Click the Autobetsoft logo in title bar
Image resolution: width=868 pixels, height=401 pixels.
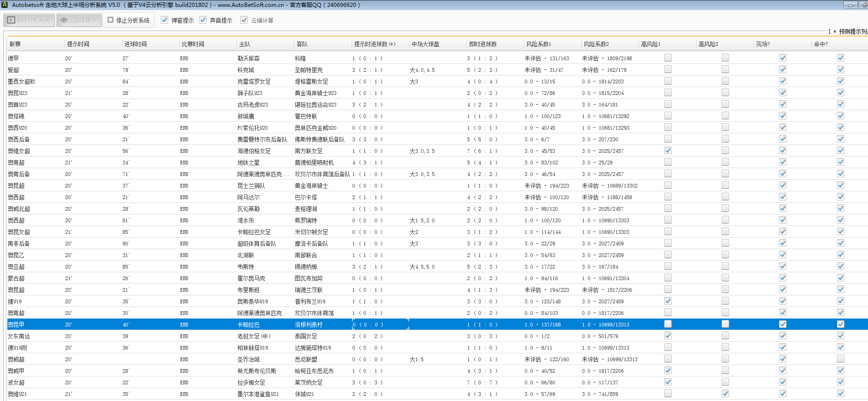4,5
